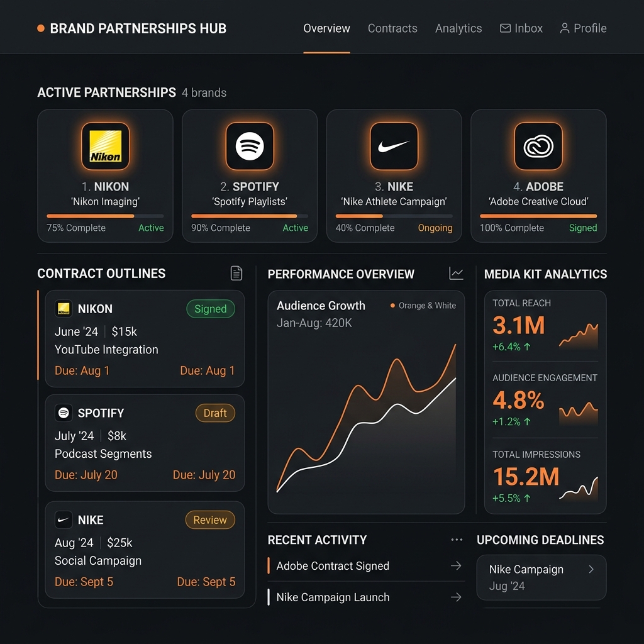Click the Profile person icon
Screen dimensions: 644x644
565,28
